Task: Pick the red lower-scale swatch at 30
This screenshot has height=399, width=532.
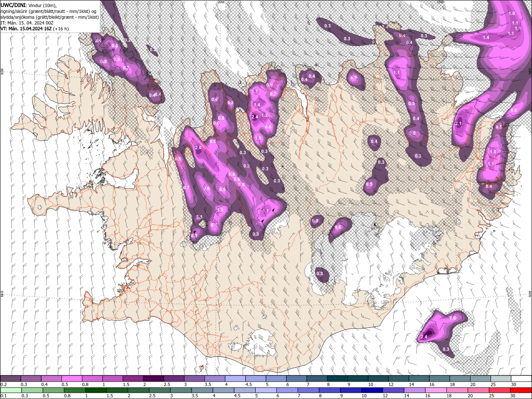Action: (x=521, y=390)
